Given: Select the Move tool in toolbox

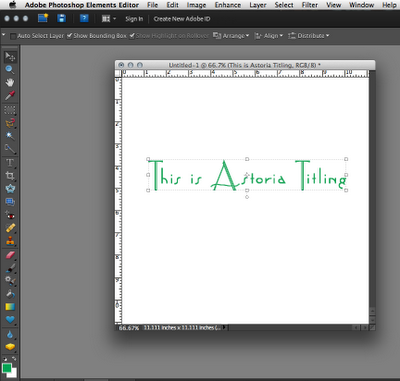Looking at the screenshot, I should [x=10, y=57].
